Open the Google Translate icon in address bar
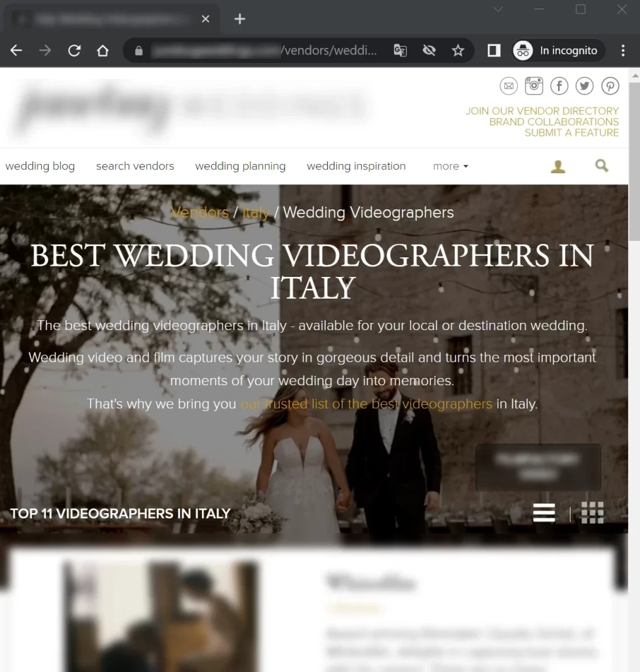This screenshot has height=672, width=640. click(x=400, y=50)
